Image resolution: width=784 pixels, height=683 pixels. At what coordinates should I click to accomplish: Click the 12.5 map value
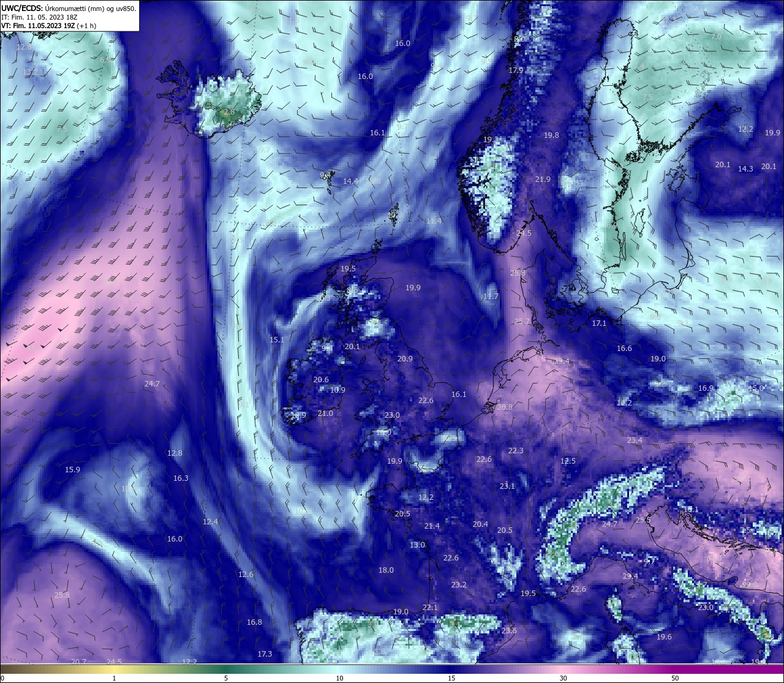[568, 461]
